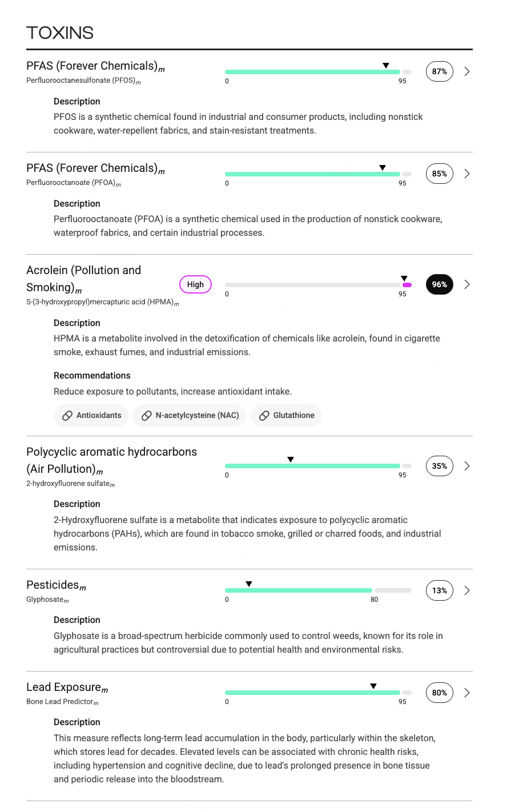Expand the PFOS row chevron
The width and height of the screenshot is (523, 812).
(x=467, y=71)
